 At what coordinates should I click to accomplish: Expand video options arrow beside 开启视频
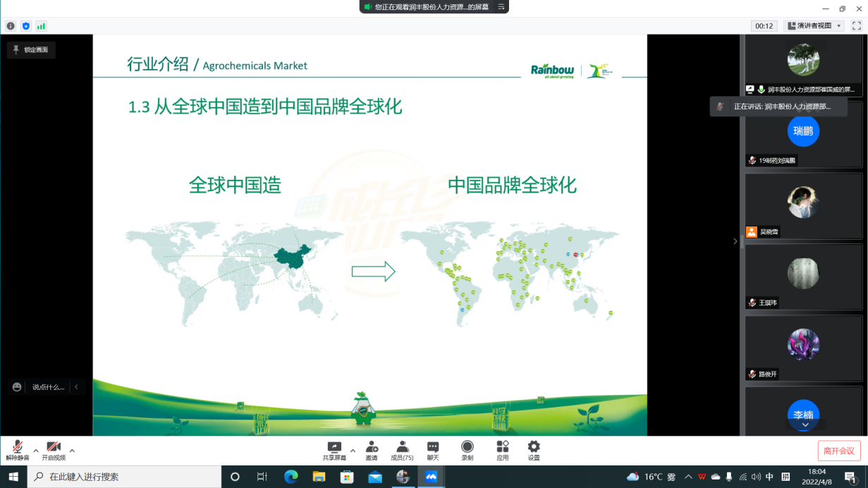point(72,451)
